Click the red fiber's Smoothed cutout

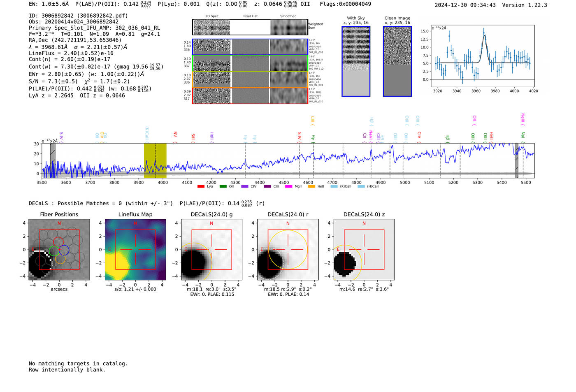click(289, 96)
